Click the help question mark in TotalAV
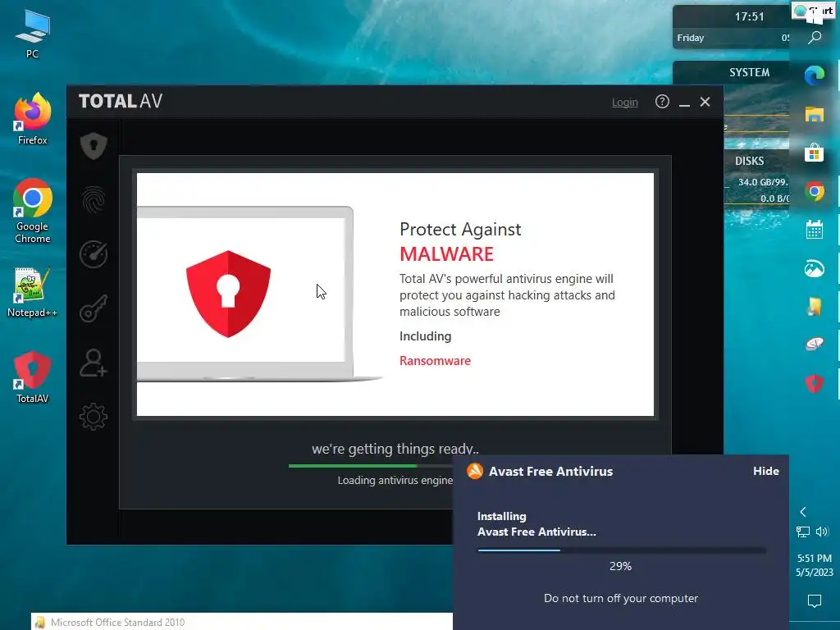840x630 pixels. pyautogui.click(x=662, y=101)
